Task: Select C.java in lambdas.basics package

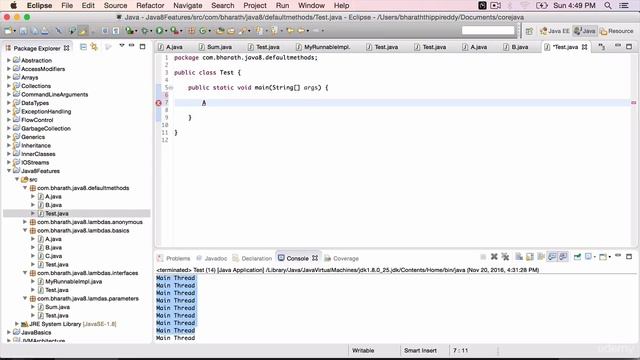Action: [x=53, y=256]
